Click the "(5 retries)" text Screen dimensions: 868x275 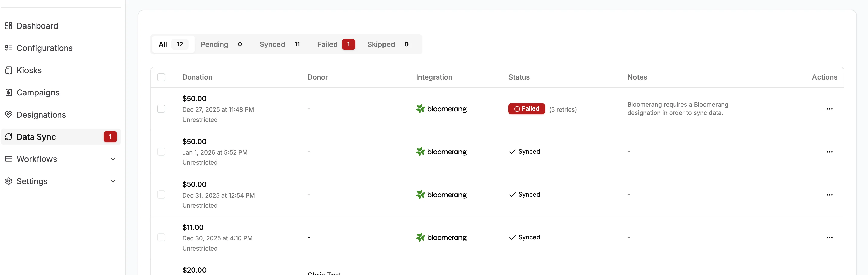point(563,110)
